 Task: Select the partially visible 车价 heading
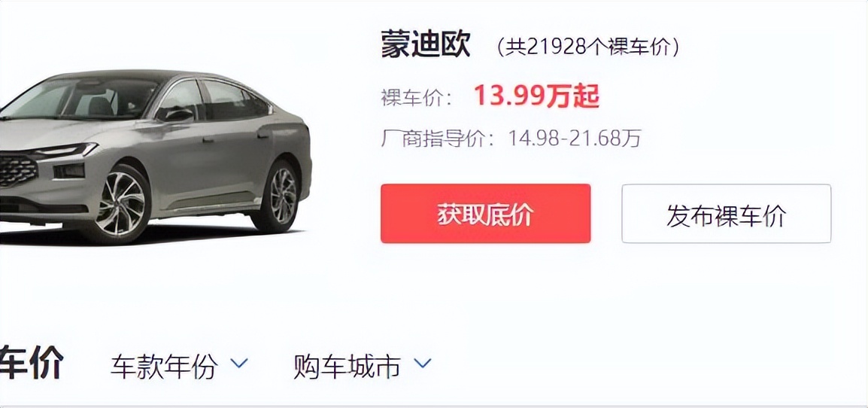[x=32, y=362]
